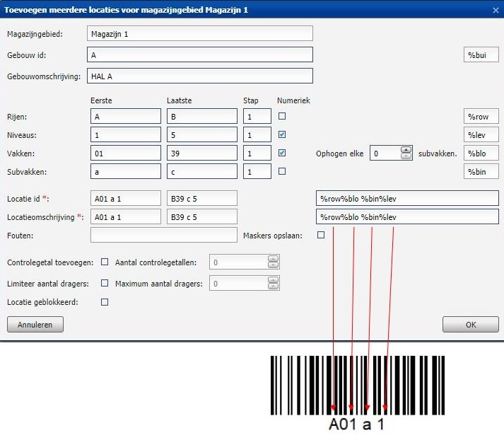Click the Locatie id mask field
The height and width of the screenshot is (440, 504).
pyautogui.click(x=407, y=199)
